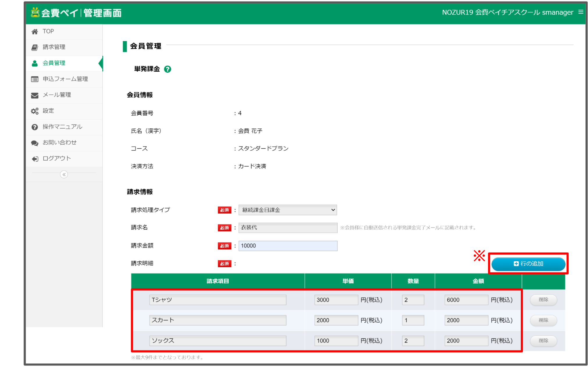Select the 請求金額 input showing 10000
Viewport: 588px width, 367px height.
click(287, 246)
